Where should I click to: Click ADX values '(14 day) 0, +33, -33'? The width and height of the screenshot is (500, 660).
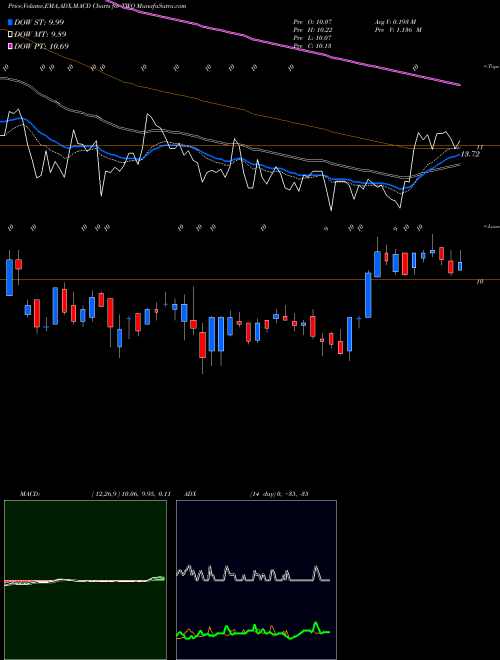coord(279,494)
